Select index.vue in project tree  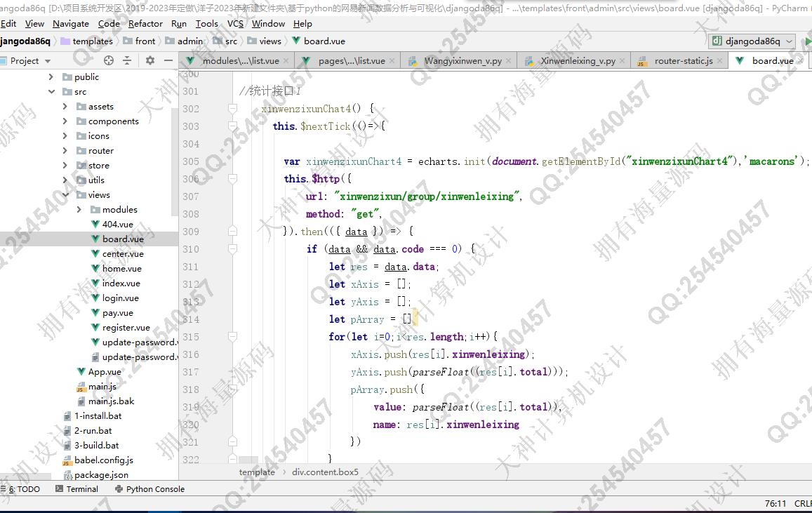coord(121,283)
